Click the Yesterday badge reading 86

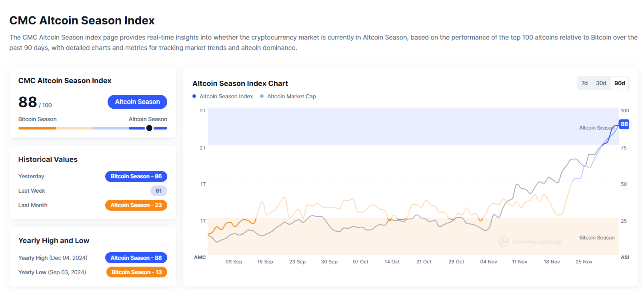[136, 176]
